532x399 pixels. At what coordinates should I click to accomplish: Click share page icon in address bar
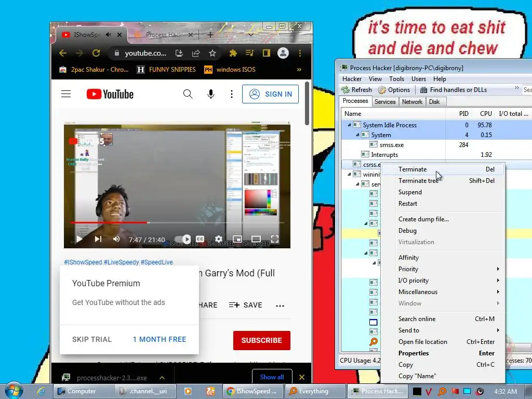(196, 53)
